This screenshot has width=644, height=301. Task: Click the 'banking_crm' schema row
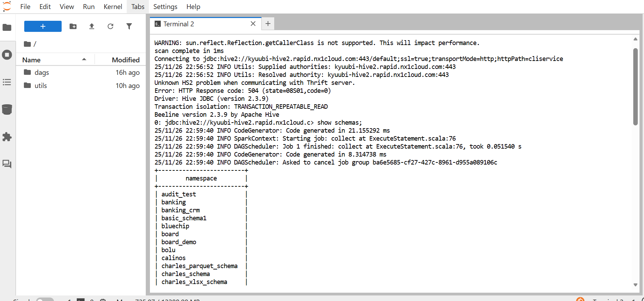click(180, 210)
